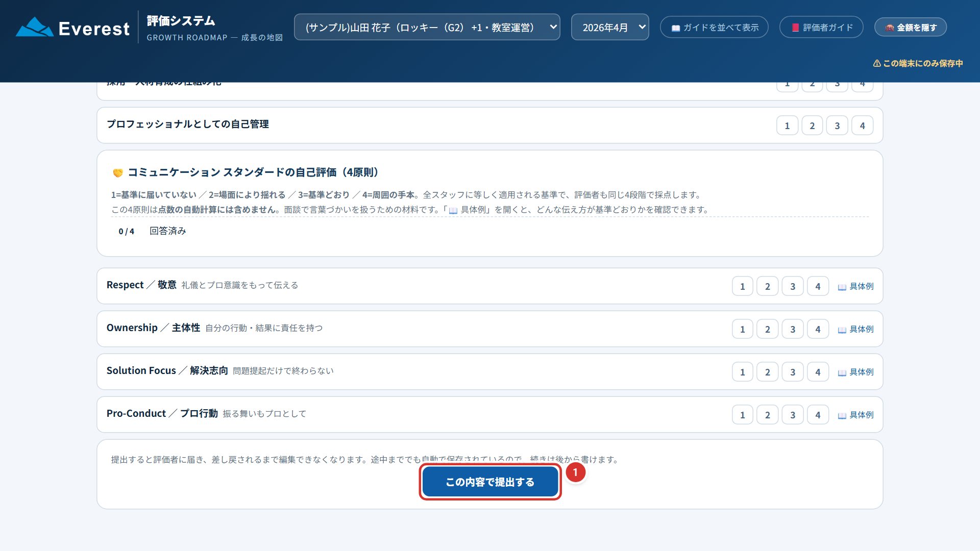The image size is (980, 551).
Task: Select score 3 for プロフェッショナルとしての自己管理
Action: tap(837, 126)
